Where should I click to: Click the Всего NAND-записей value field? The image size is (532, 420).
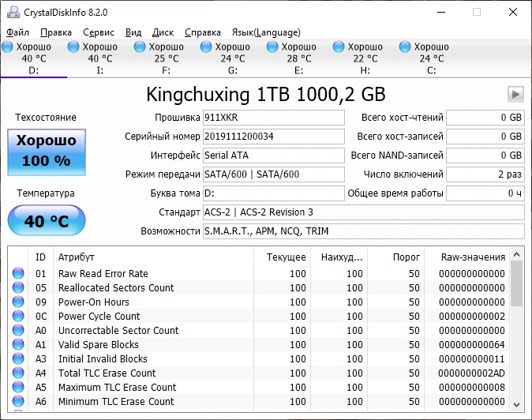tap(485, 156)
